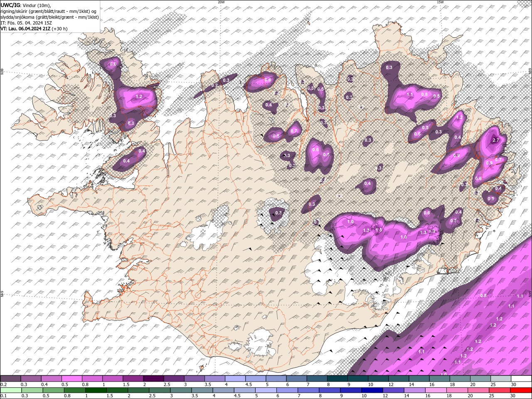Select the dark mauve 0.2 swatch in upper legend
The height and width of the screenshot is (399, 532).
coord(10,379)
